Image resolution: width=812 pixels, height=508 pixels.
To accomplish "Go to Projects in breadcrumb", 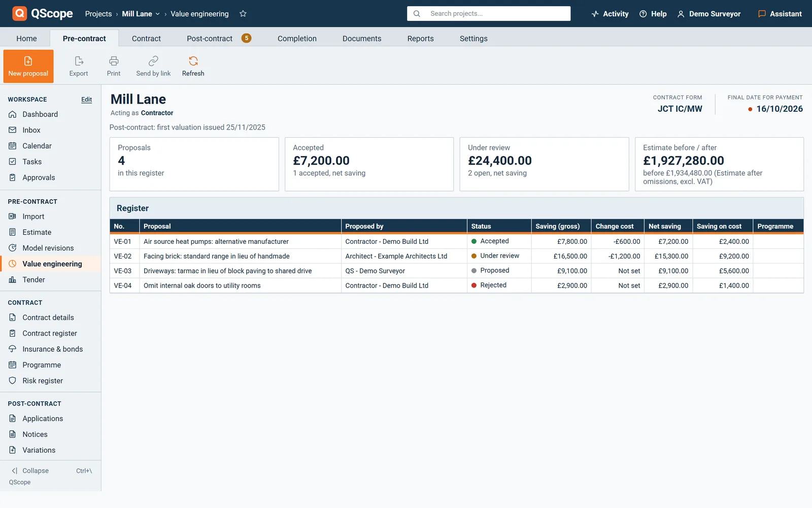I will tap(98, 14).
